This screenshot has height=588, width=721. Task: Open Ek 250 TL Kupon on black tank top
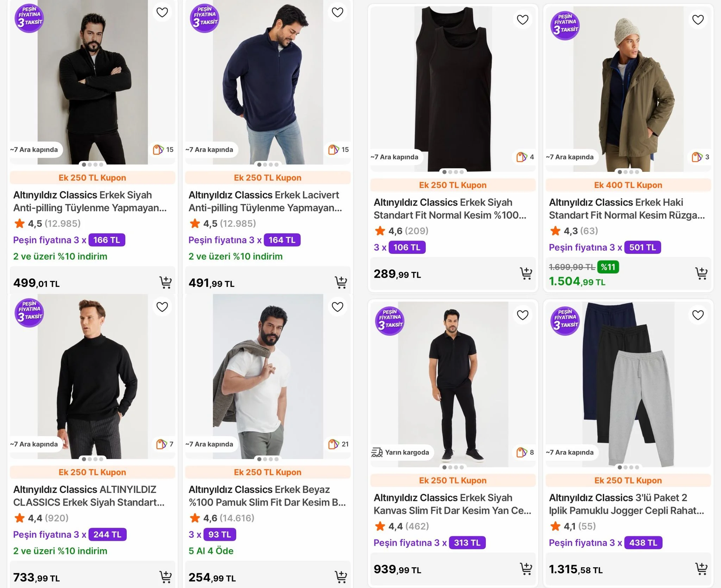pos(453,185)
